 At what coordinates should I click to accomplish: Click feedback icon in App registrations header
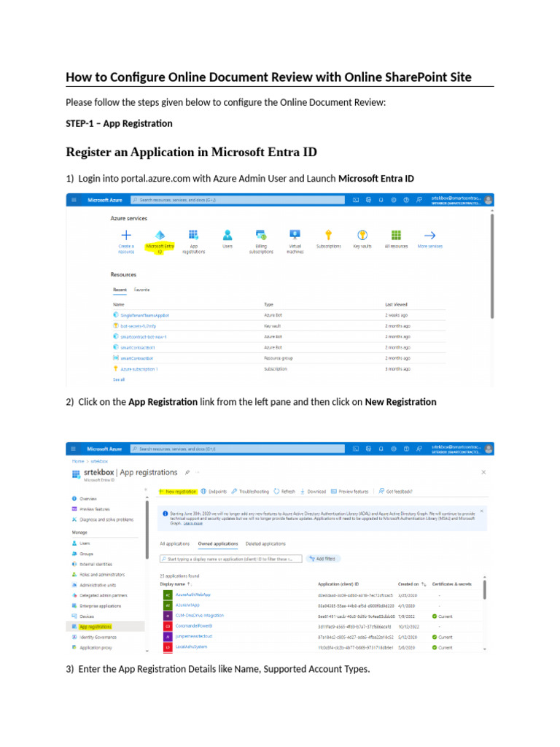point(419,449)
